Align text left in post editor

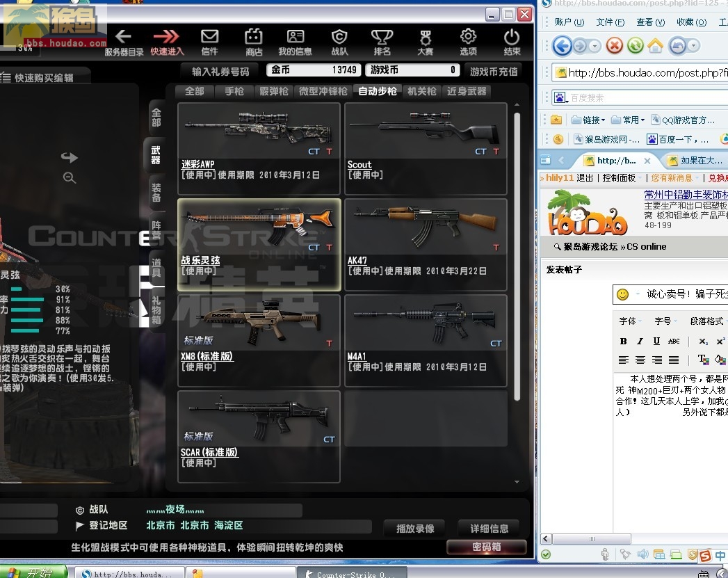point(624,360)
